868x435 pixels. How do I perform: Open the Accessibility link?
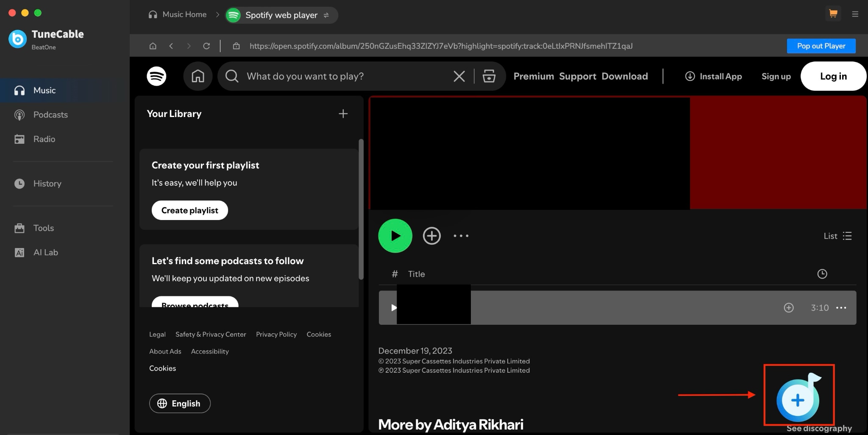click(210, 351)
